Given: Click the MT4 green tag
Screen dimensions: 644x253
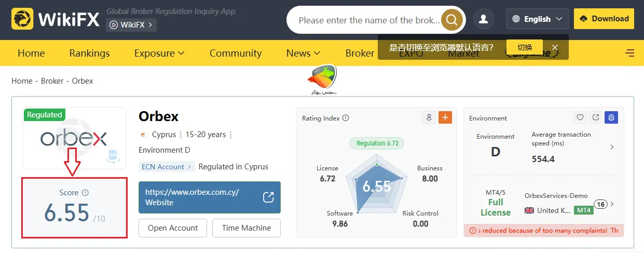Looking at the screenshot, I should pyautogui.click(x=584, y=210).
